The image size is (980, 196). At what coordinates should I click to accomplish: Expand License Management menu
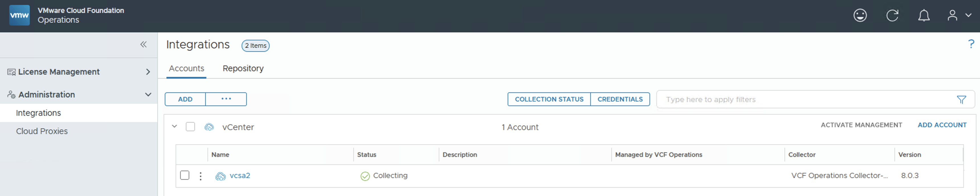click(x=148, y=72)
